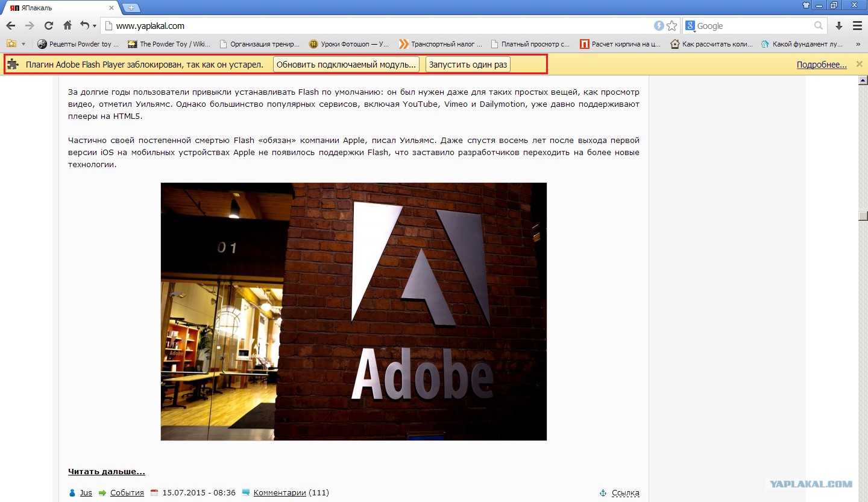The width and height of the screenshot is (868, 502).
Task: Reload the page with the refresh icon
Action: click(x=49, y=26)
